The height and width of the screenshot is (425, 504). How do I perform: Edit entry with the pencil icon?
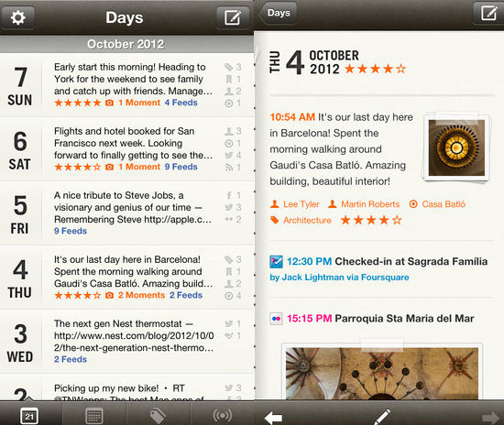(x=382, y=417)
